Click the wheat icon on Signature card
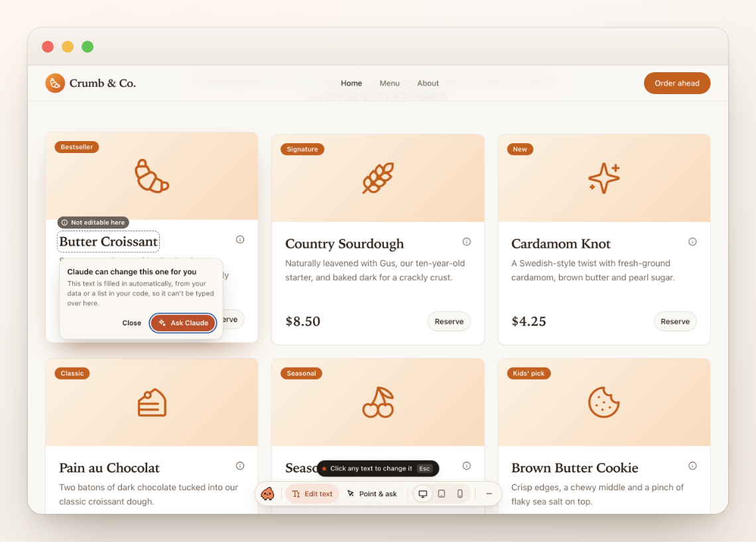 pyautogui.click(x=378, y=178)
